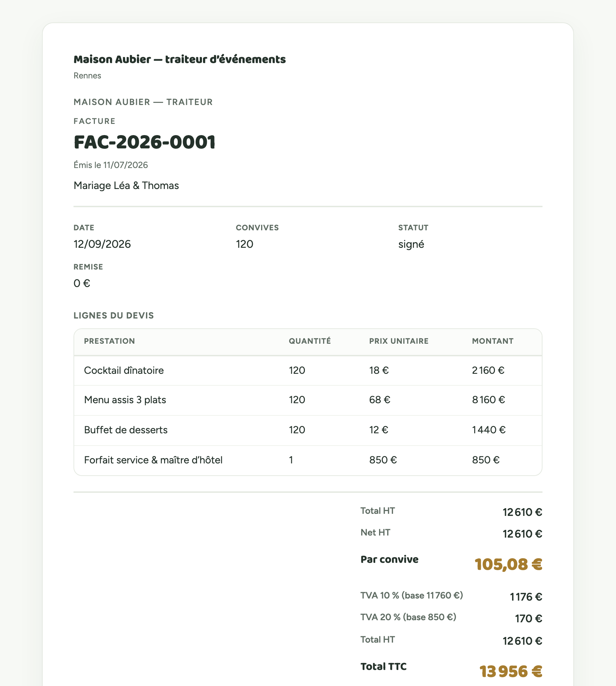Click the event date 12/09/2026

click(102, 244)
